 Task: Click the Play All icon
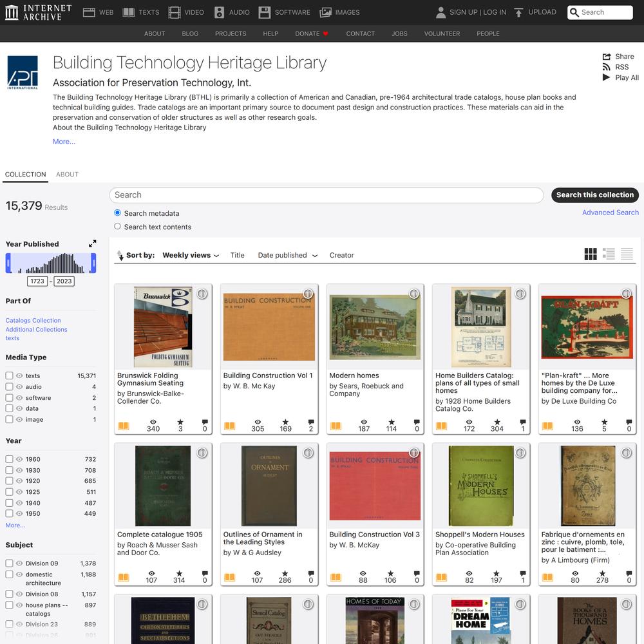[606, 77]
